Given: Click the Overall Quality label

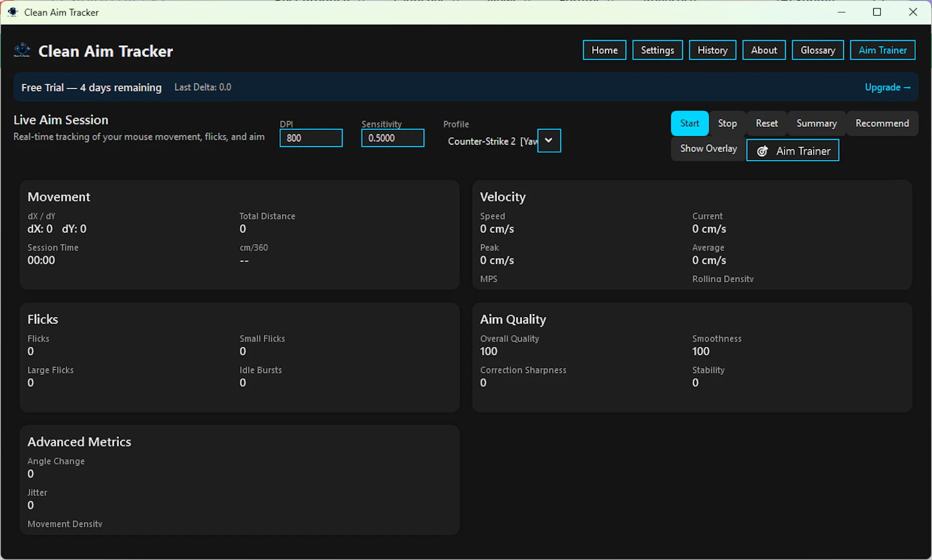Looking at the screenshot, I should [510, 338].
